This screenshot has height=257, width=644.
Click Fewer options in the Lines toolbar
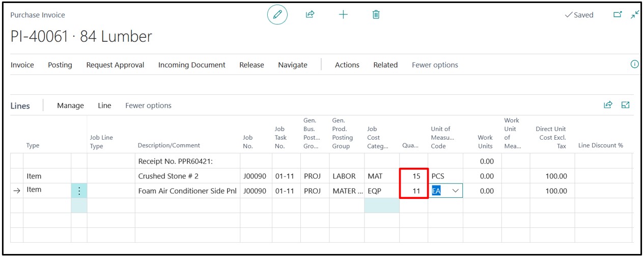(148, 106)
